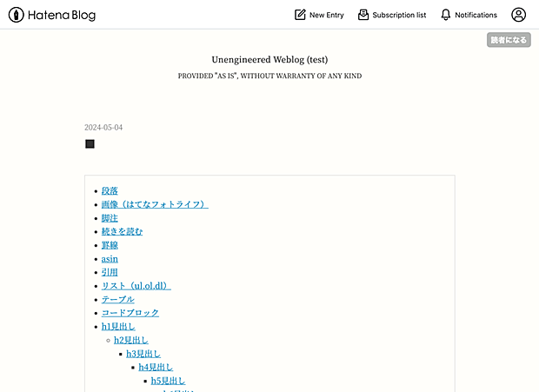Jump to 段落 section link

click(110, 191)
